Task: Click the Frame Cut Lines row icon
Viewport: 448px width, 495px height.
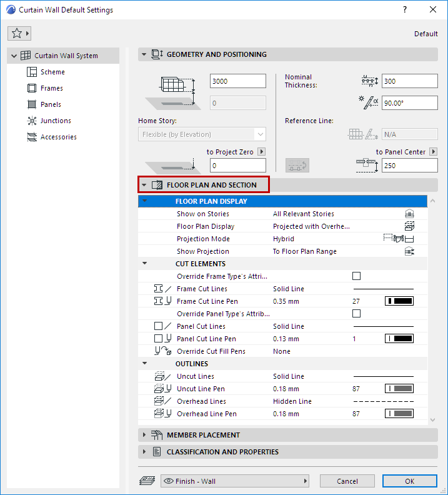Action: tap(163, 289)
